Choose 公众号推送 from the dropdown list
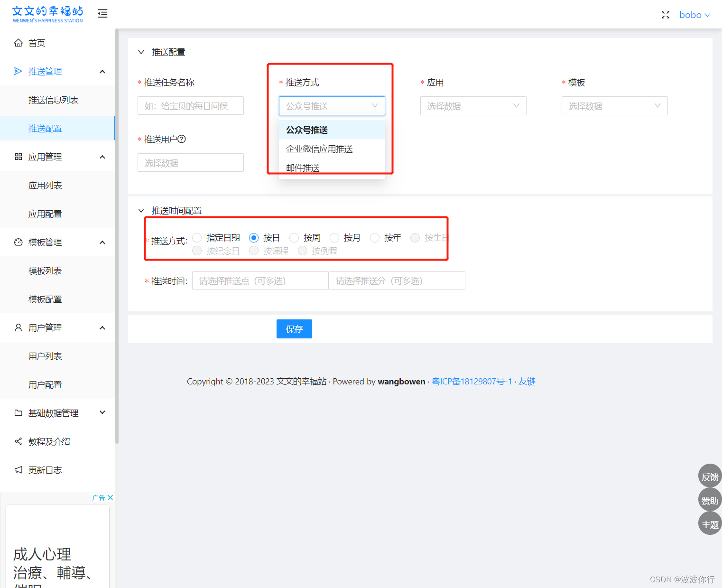Viewport: 722px width, 588px height. 332,130
